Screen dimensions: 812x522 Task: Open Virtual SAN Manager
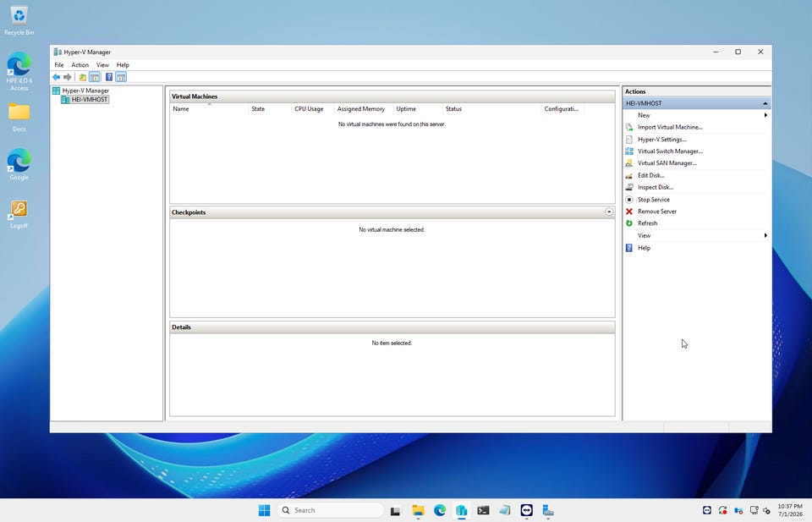coord(667,163)
